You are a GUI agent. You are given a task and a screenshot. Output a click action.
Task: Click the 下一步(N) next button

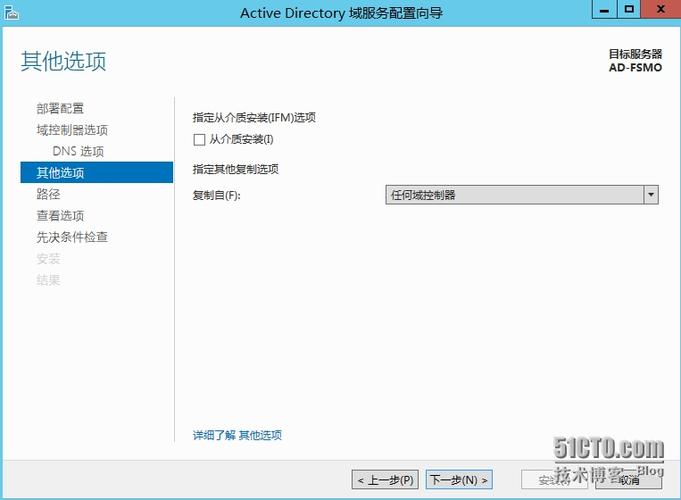pos(459,480)
